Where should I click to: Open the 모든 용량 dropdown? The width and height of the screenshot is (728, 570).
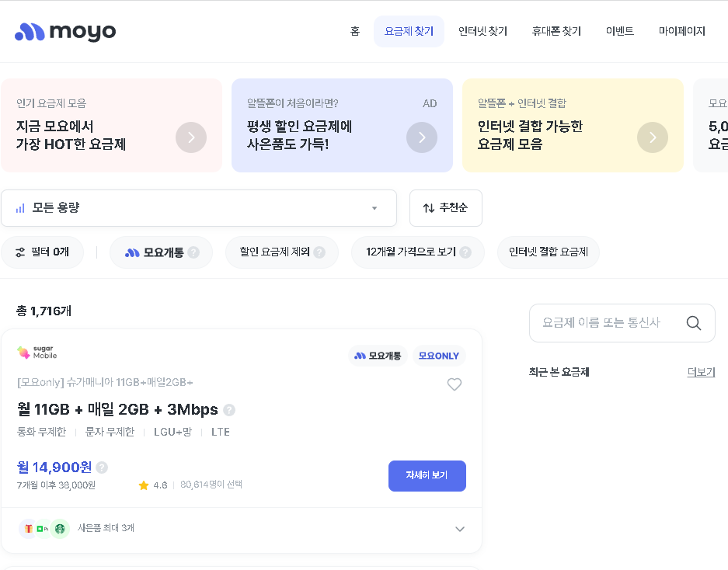199,207
